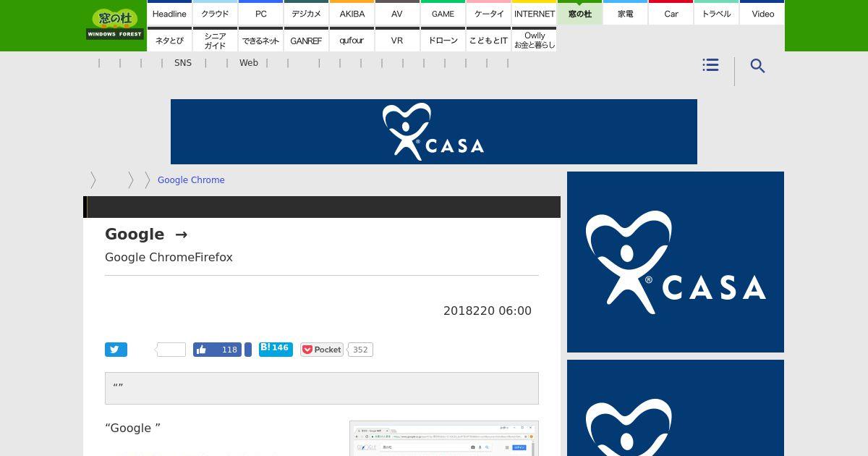
Task: Click the 窓の杜 Windows Forest logo
Action: 115,25
